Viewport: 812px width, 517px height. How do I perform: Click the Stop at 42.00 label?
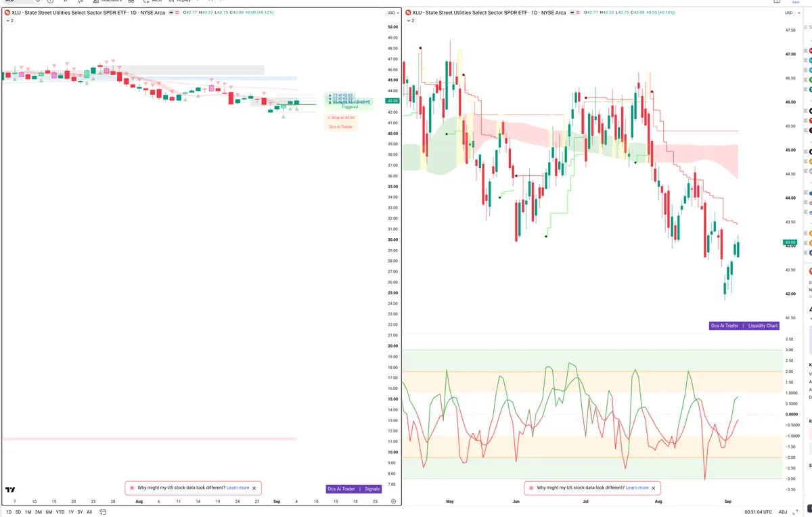[x=341, y=118]
